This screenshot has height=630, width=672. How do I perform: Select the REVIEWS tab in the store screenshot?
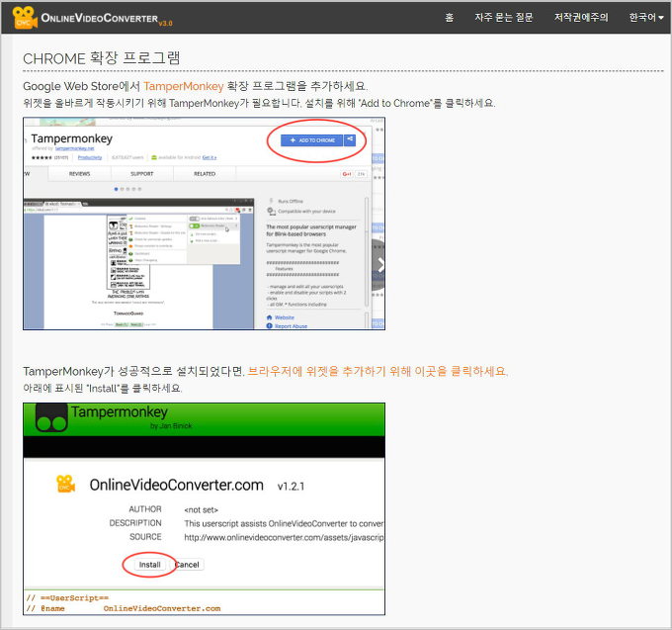79,173
